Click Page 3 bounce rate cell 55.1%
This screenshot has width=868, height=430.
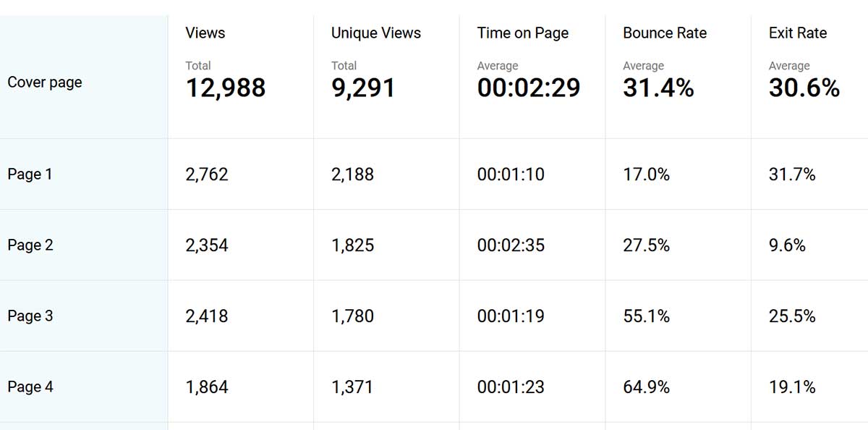click(x=646, y=316)
